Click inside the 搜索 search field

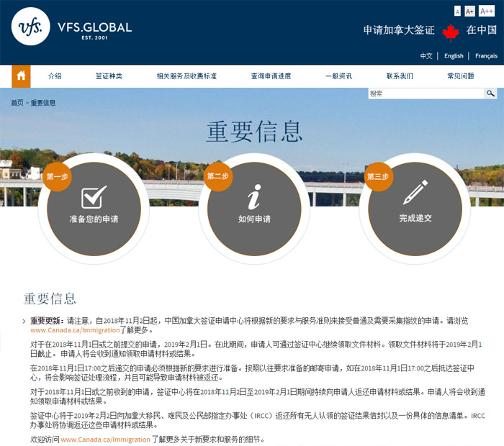tap(425, 94)
